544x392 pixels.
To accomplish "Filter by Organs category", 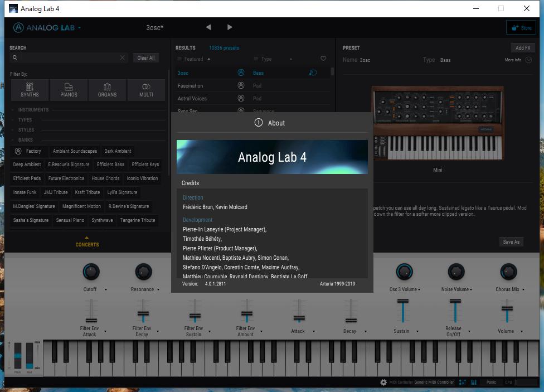I will click(x=107, y=90).
